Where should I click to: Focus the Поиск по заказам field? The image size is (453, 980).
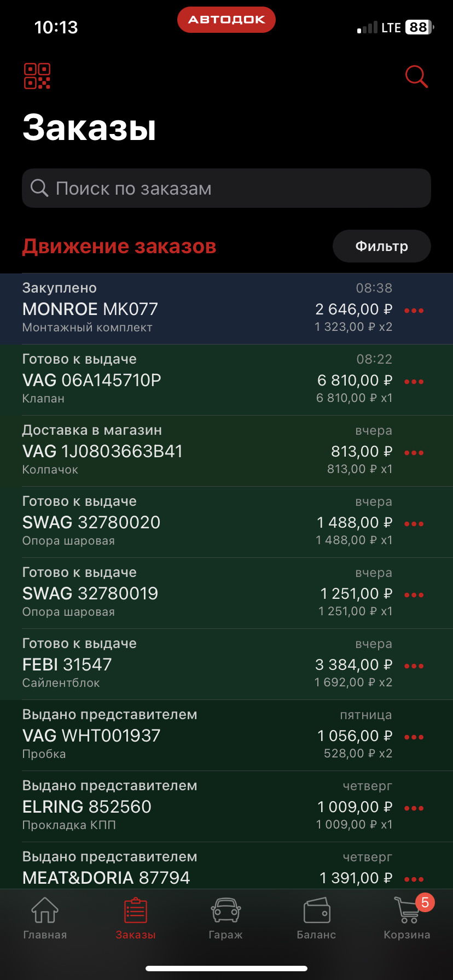pyautogui.click(x=226, y=188)
